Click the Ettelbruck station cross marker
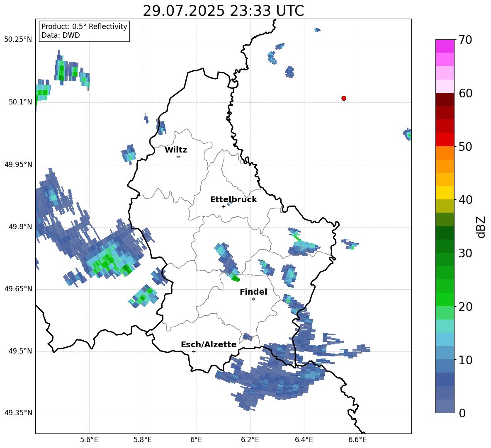Screen dimensions: 491x448 [x=224, y=206]
